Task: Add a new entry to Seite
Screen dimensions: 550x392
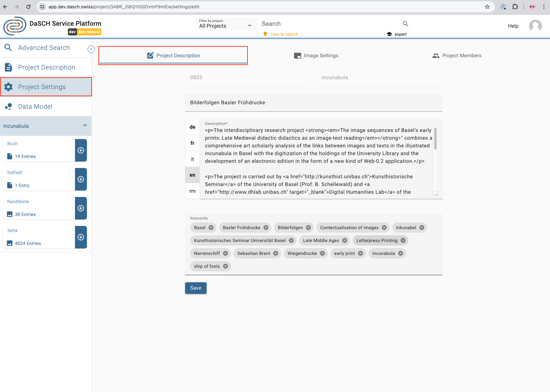Action: 81,237
